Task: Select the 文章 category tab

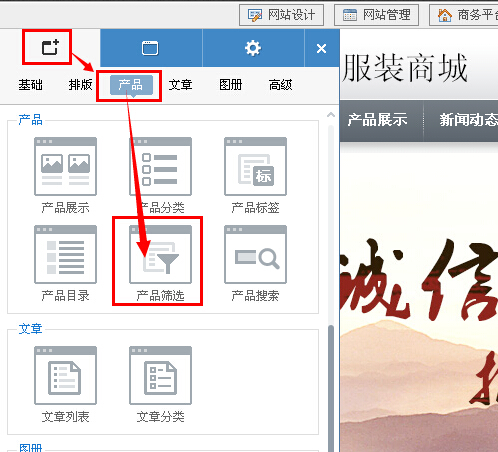Action: (x=180, y=85)
